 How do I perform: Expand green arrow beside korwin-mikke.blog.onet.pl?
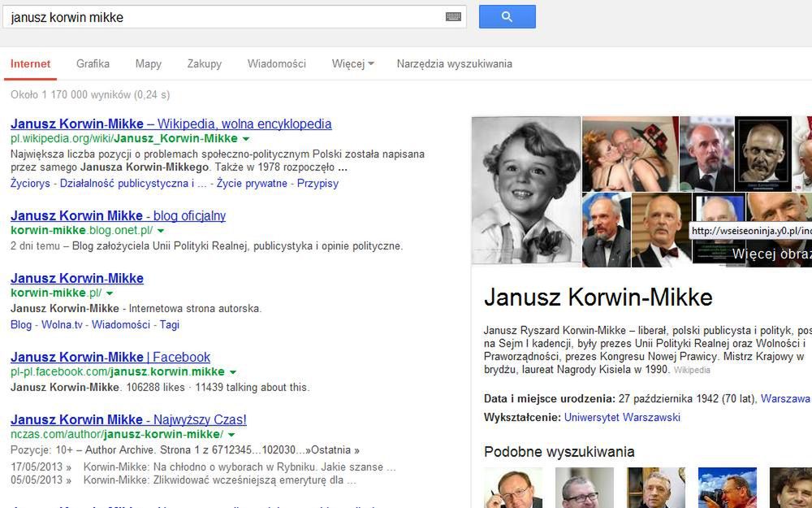click(161, 231)
